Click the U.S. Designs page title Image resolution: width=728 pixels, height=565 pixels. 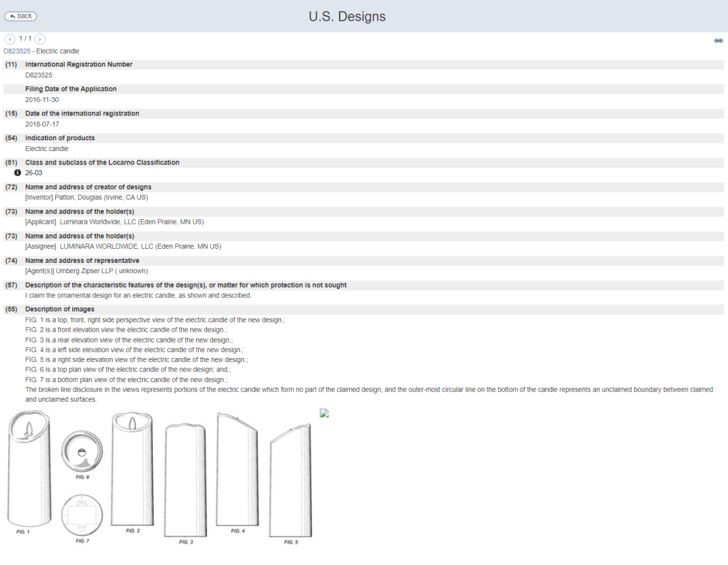tap(347, 16)
